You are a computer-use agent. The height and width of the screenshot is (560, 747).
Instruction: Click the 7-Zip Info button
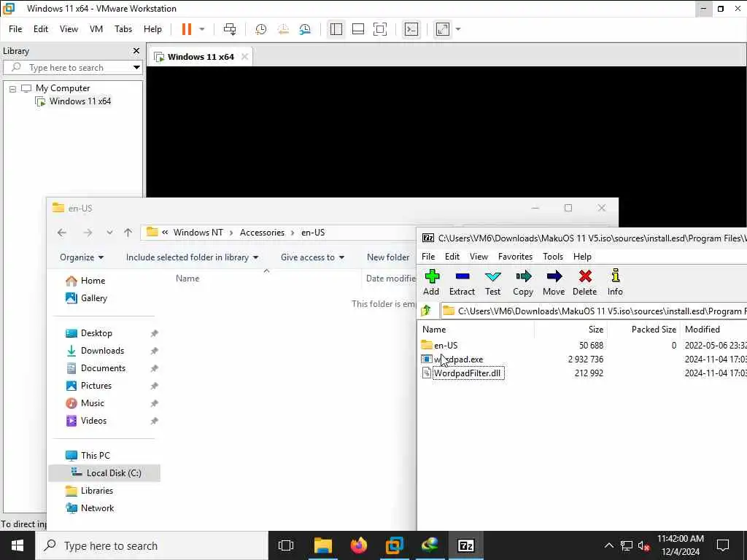pyautogui.click(x=615, y=282)
